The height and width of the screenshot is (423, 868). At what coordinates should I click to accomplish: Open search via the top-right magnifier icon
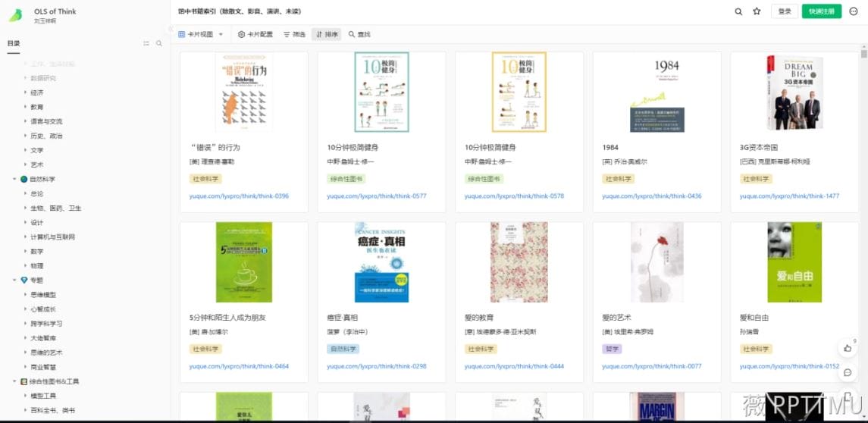click(738, 11)
